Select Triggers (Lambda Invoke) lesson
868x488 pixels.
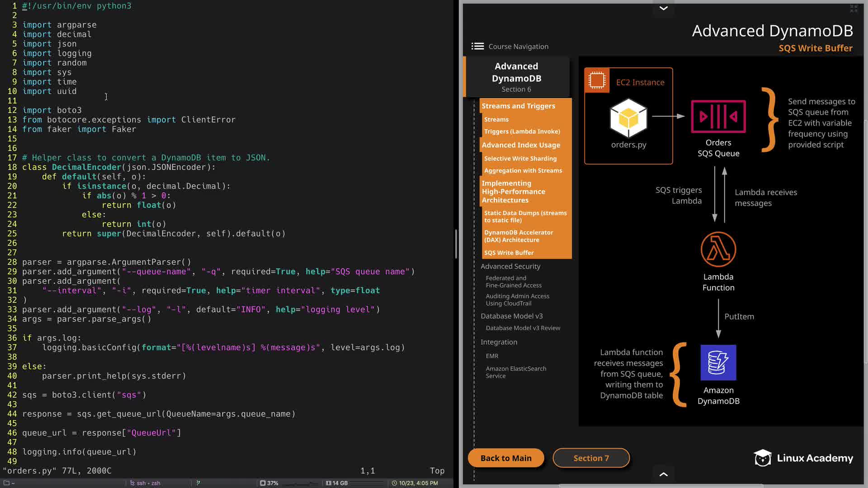522,131
